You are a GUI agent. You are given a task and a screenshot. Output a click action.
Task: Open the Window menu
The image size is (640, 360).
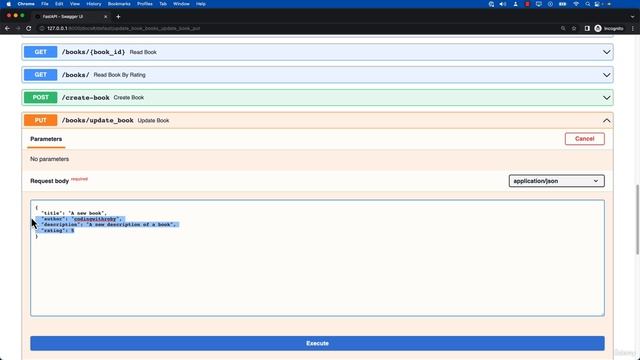(x=181, y=4)
